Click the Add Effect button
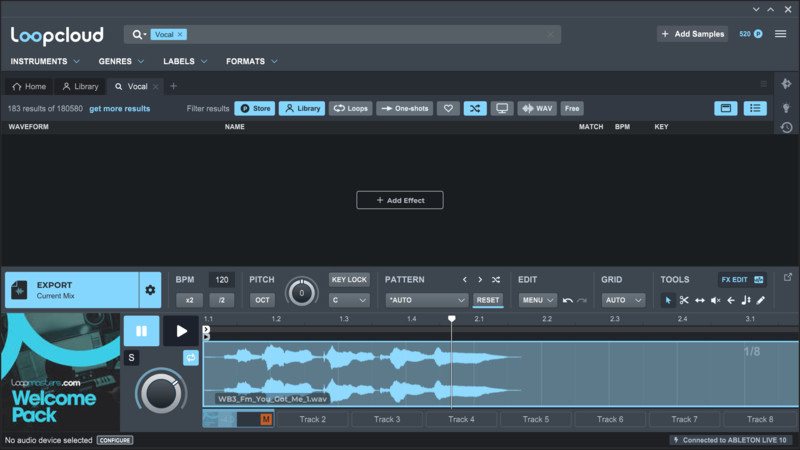The image size is (800, 450). point(400,200)
